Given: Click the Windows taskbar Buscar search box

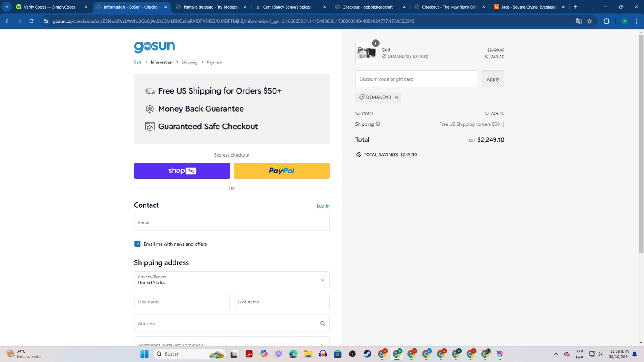Looking at the screenshot, I should pyautogui.click(x=190, y=354).
